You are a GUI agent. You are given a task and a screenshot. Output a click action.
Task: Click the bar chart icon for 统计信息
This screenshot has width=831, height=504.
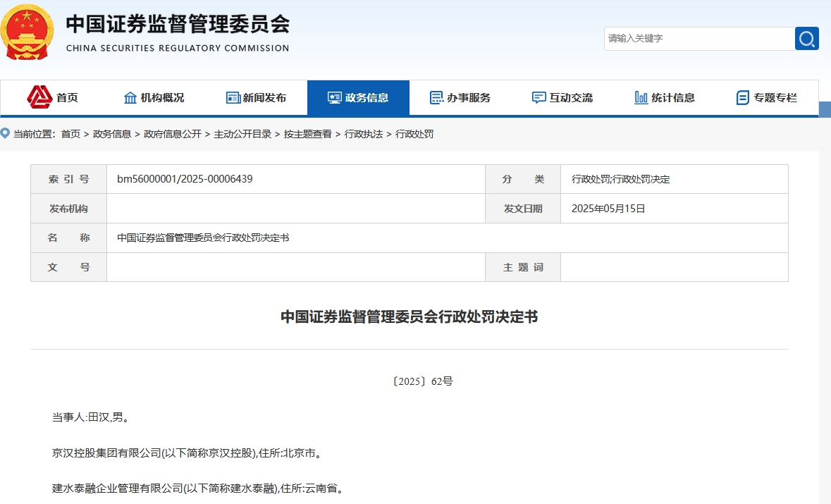[x=641, y=97]
